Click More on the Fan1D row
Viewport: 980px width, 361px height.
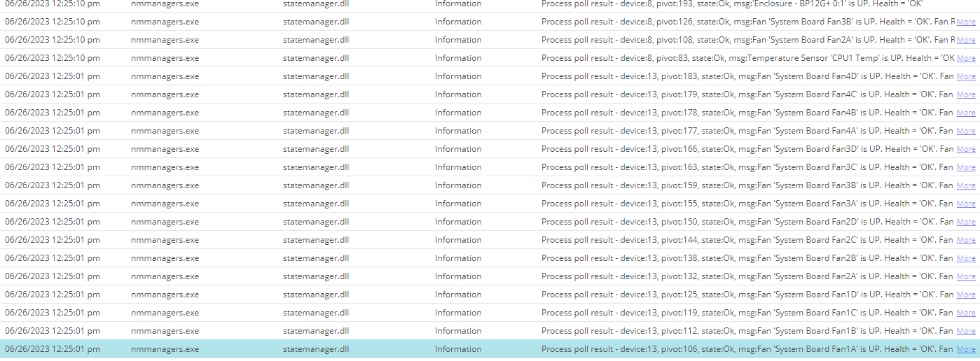966,295
